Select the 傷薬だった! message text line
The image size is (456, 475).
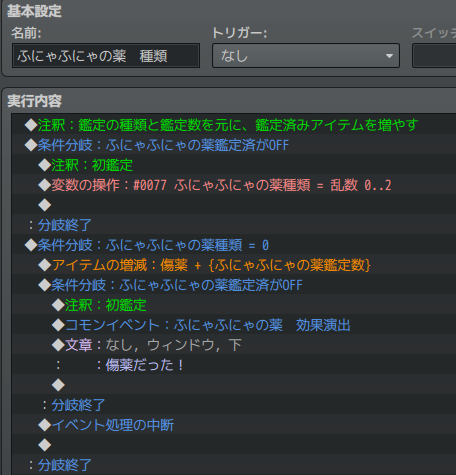tap(234, 365)
